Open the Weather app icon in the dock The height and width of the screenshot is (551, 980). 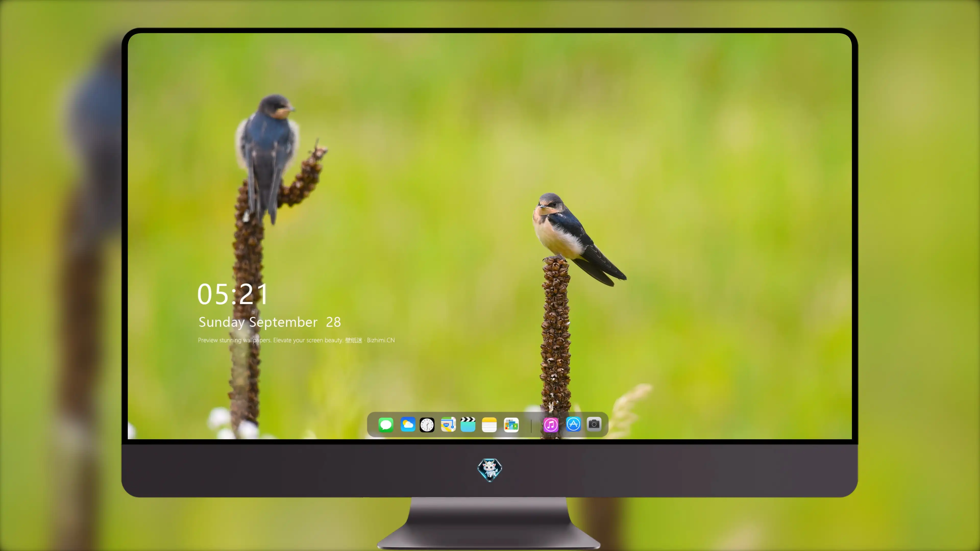[x=408, y=424]
